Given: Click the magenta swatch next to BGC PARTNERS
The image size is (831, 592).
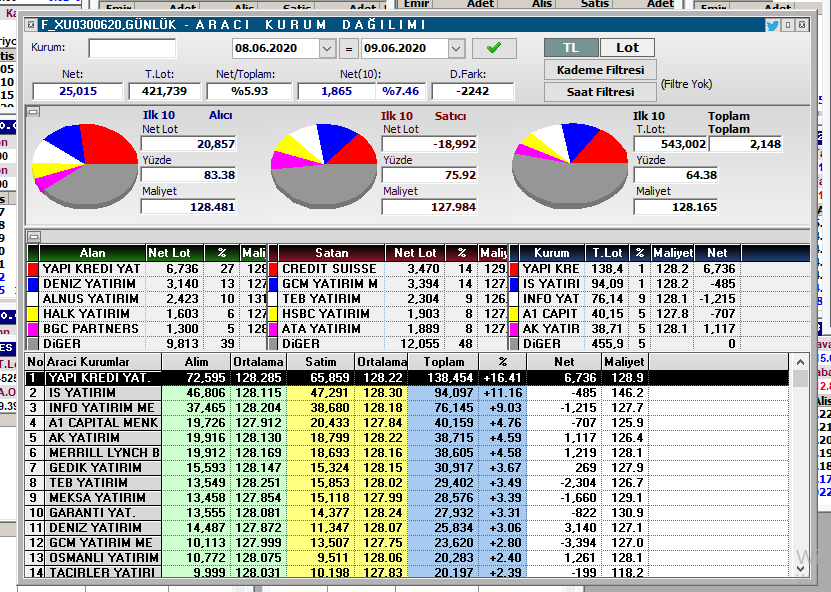Looking at the screenshot, I should tap(33, 329).
